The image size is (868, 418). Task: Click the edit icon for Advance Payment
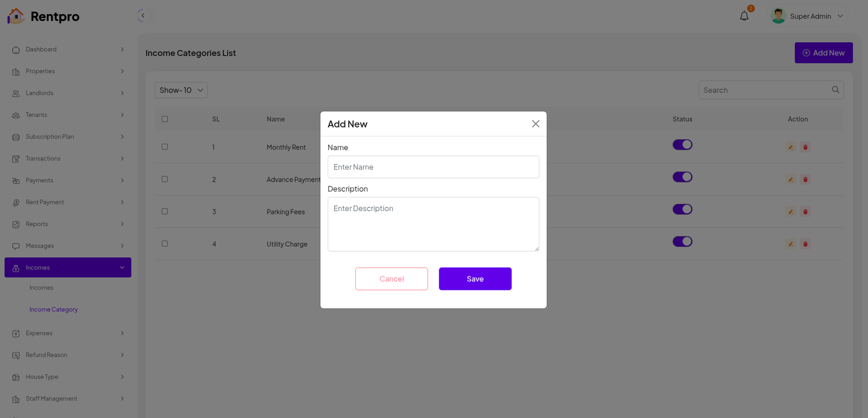click(790, 180)
